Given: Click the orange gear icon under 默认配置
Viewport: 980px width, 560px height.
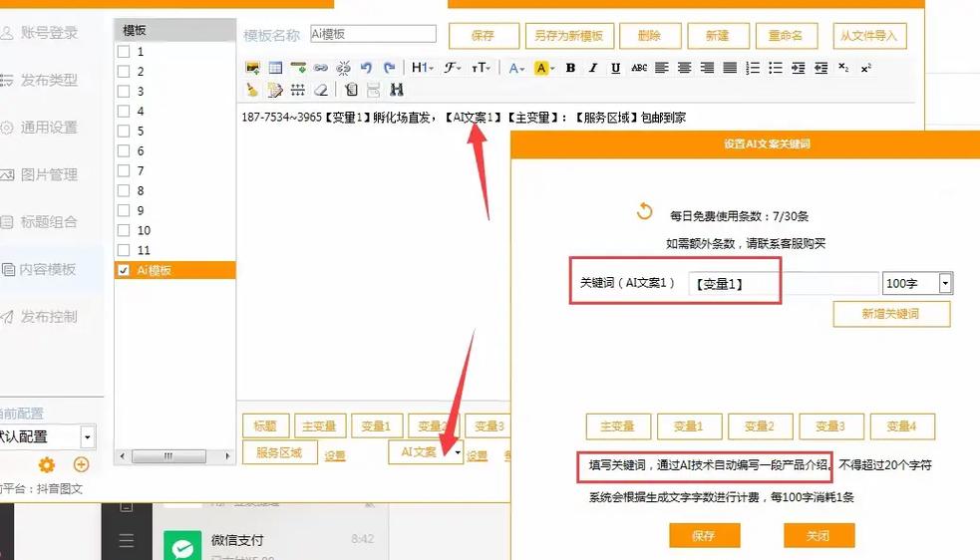Looking at the screenshot, I should (46, 465).
